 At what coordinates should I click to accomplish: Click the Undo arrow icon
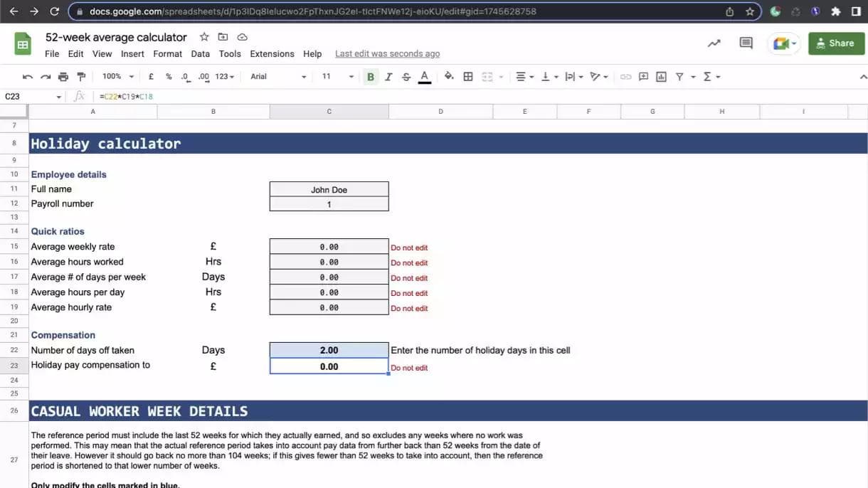pyautogui.click(x=28, y=77)
